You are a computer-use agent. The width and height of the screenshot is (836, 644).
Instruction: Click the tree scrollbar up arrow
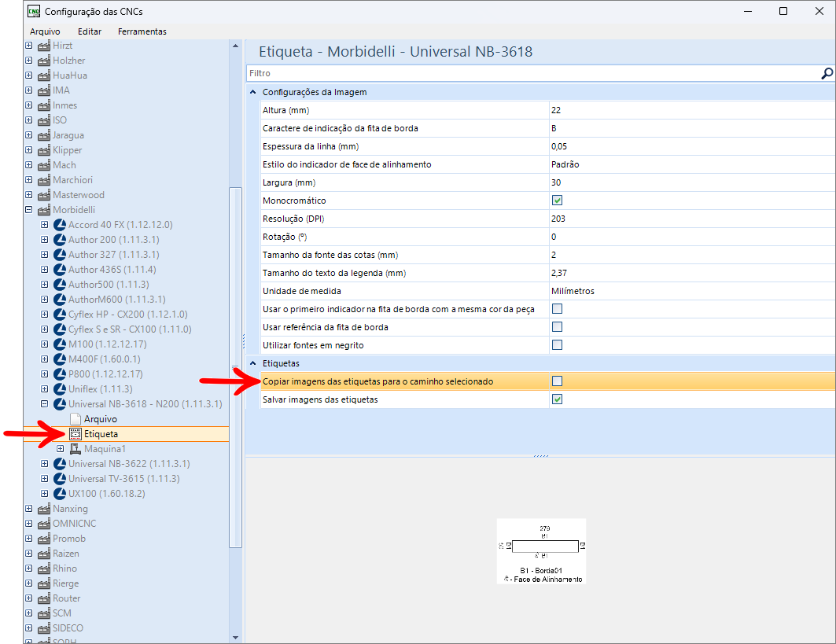click(235, 46)
